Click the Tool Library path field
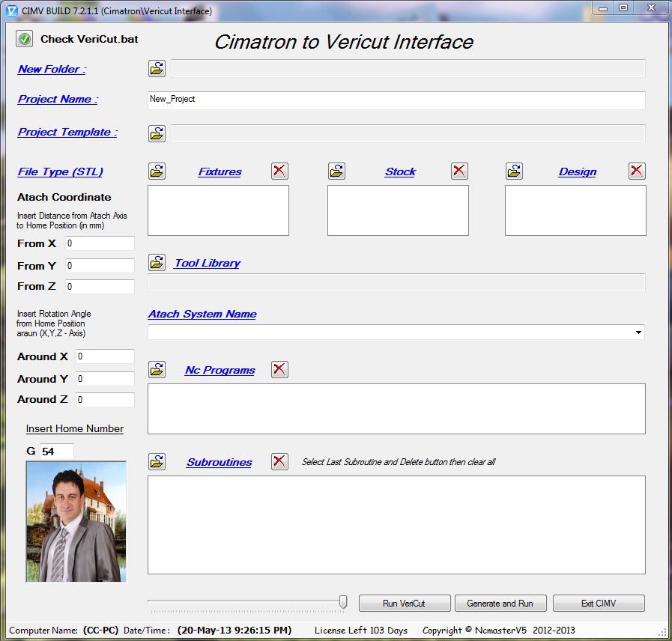The width and height of the screenshot is (672, 641). tap(396, 283)
